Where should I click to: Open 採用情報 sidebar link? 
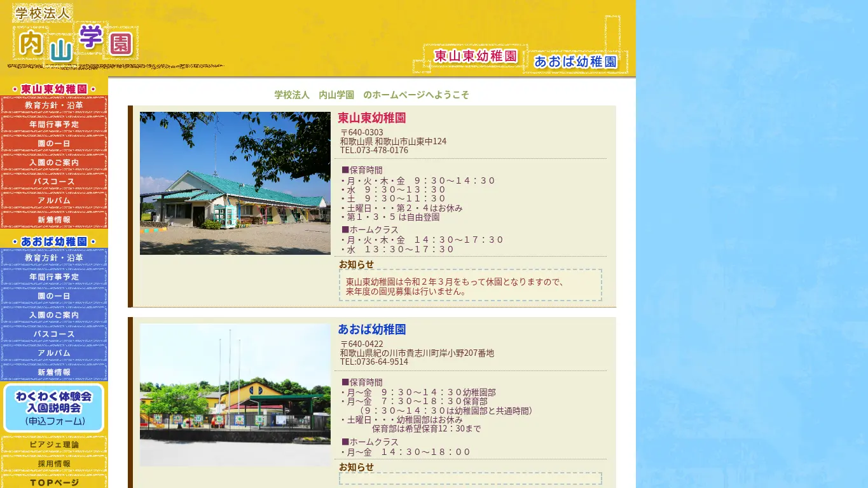(54, 464)
